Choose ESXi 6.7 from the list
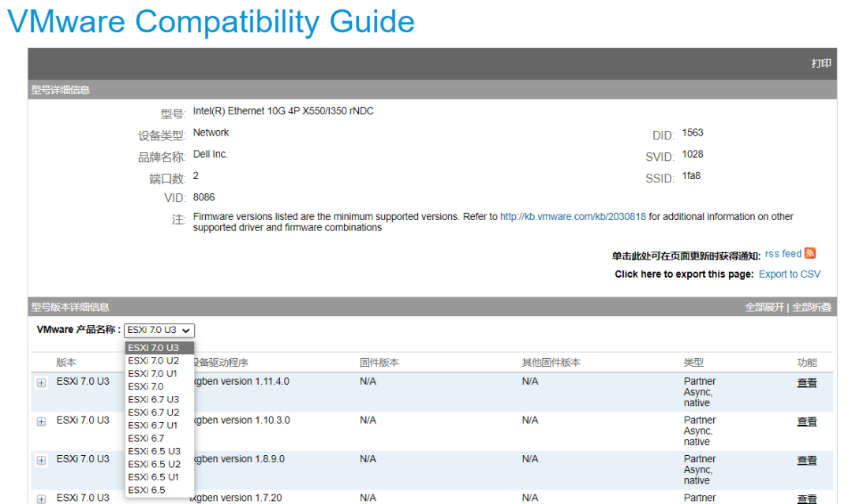 click(159, 439)
